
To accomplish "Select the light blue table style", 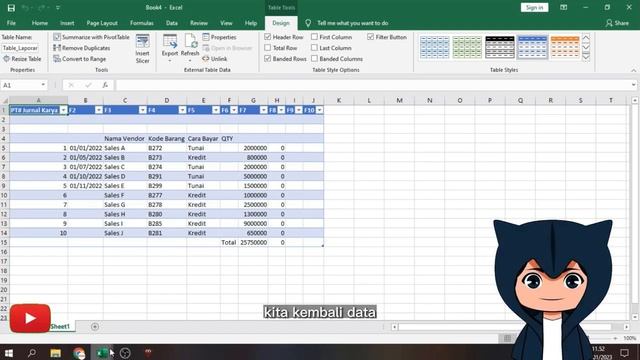I will 434,47.
